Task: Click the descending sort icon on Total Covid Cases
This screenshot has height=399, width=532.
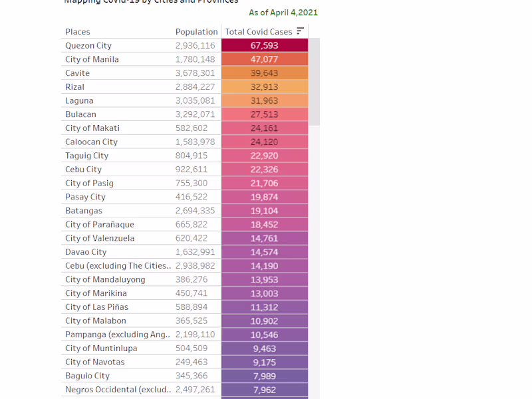Action: tap(300, 31)
